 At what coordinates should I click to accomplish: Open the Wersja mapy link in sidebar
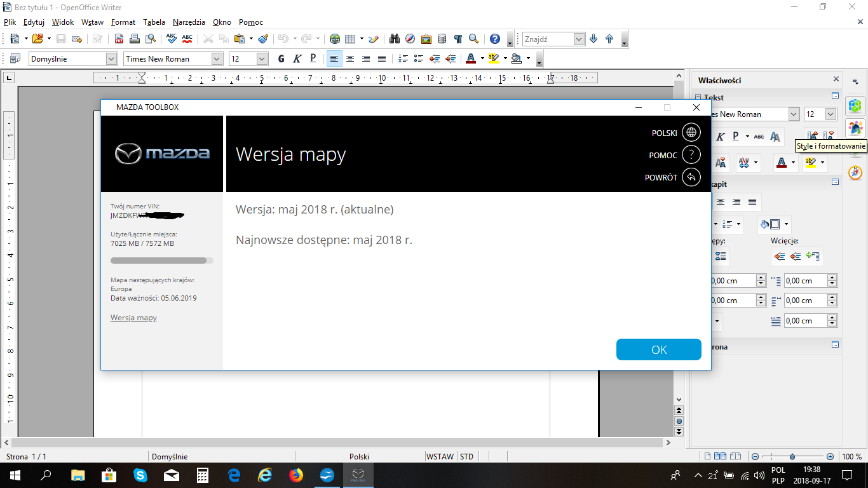pyautogui.click(x=133, y=318)
